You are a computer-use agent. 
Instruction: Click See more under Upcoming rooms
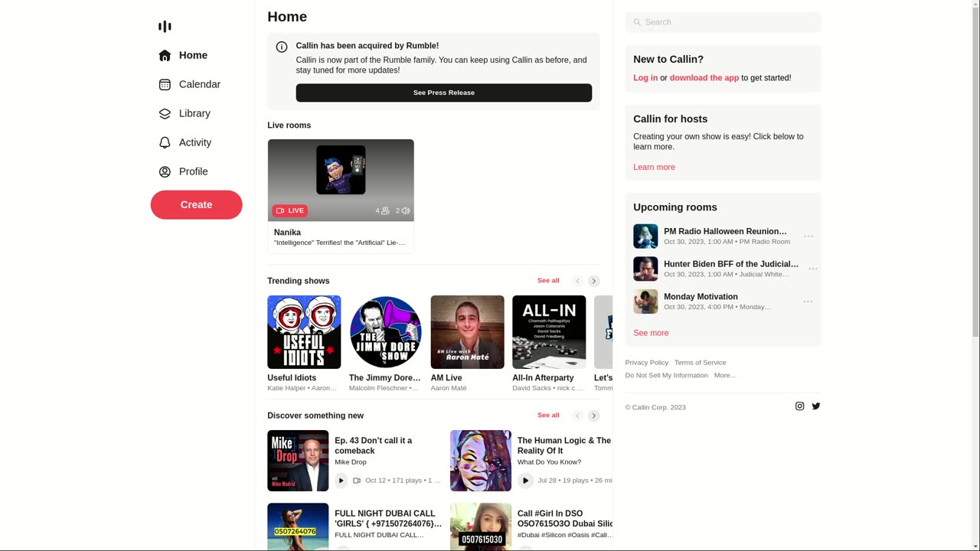click(x=651, y=334)
